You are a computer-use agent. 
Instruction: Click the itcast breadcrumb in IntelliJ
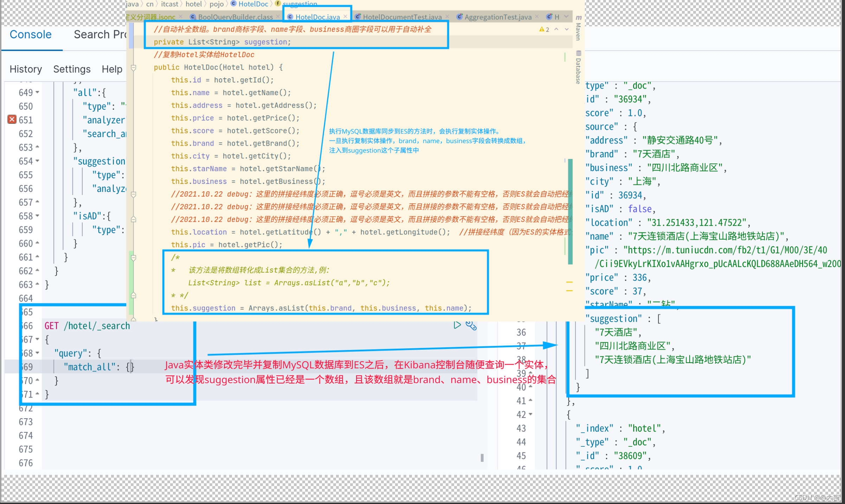tap(170, 4)
